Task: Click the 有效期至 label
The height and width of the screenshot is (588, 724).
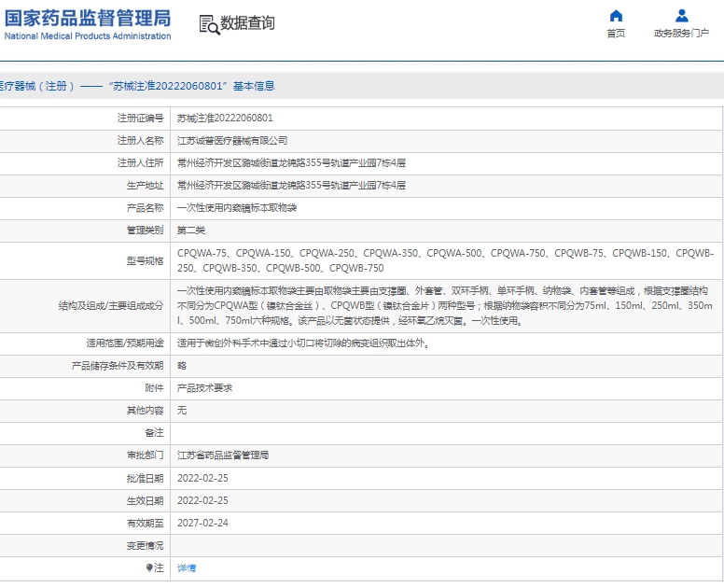Action: (x=145, y=523)
